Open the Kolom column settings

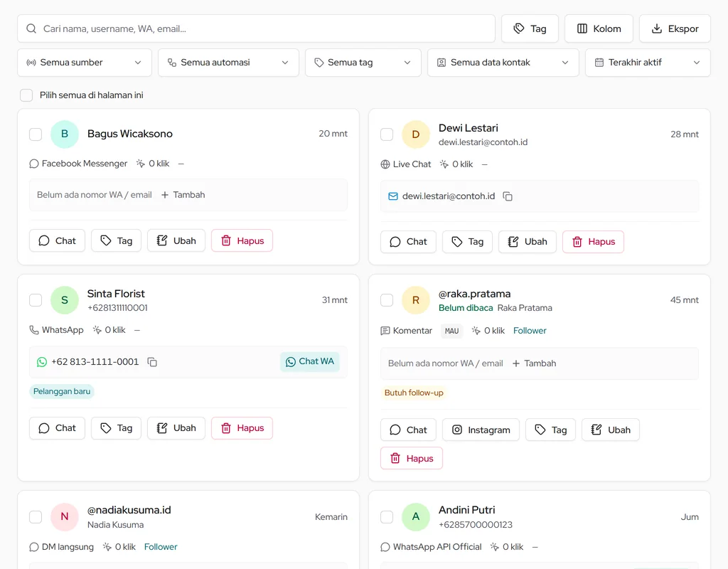click(599, 28)
